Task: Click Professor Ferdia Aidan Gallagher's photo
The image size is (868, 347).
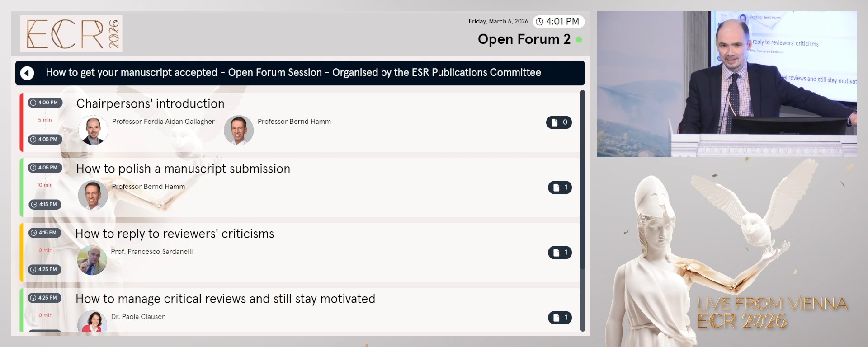Action: (93, 130)
